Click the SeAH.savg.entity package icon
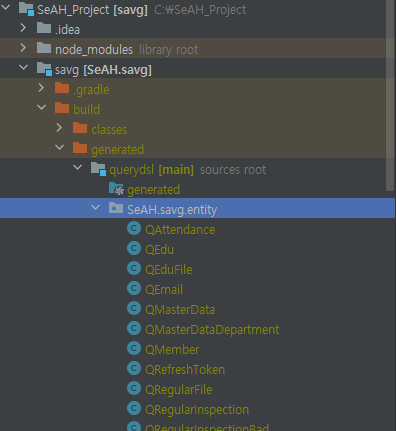This screenshot has width=396, height=431. tap(116, 208)
